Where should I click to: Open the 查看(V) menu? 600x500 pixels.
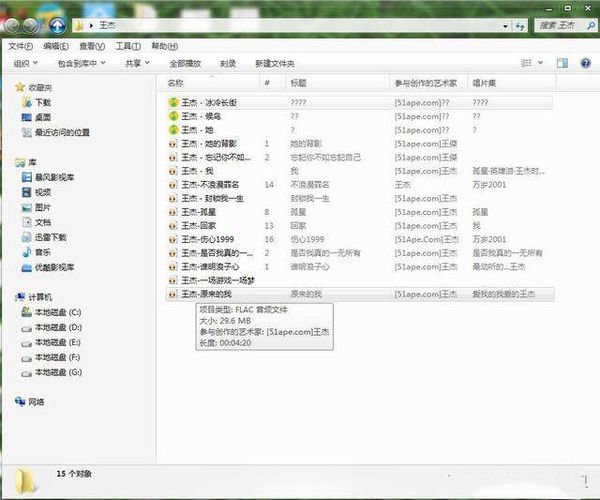tap(92, 46)
